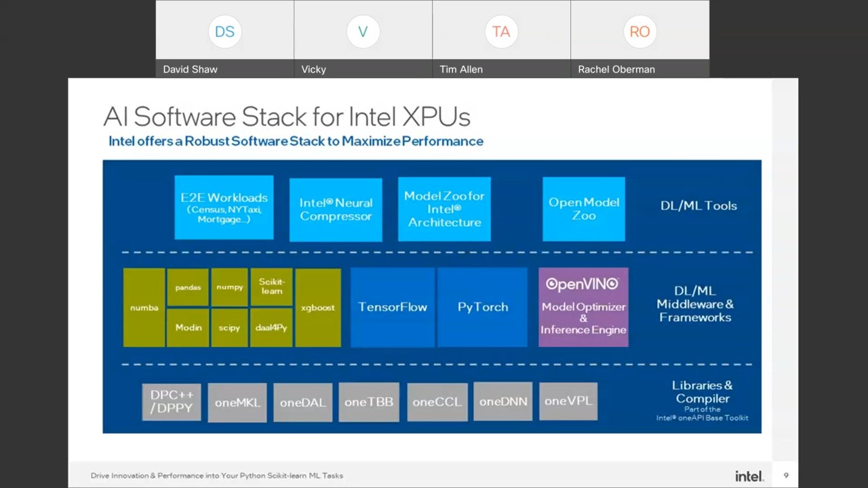Click the oneCCL library box
The width and height of the screenshot is (868, 488).
437,402
